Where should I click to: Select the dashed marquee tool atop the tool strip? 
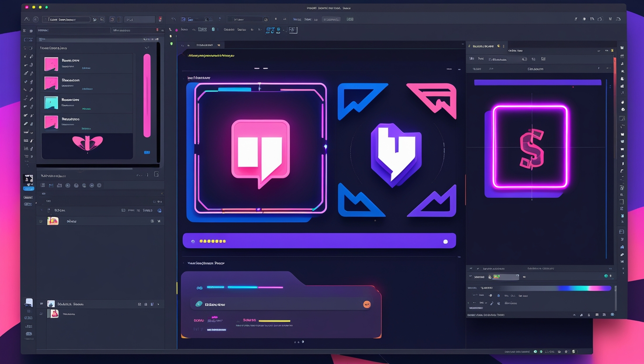pos(28,39)
